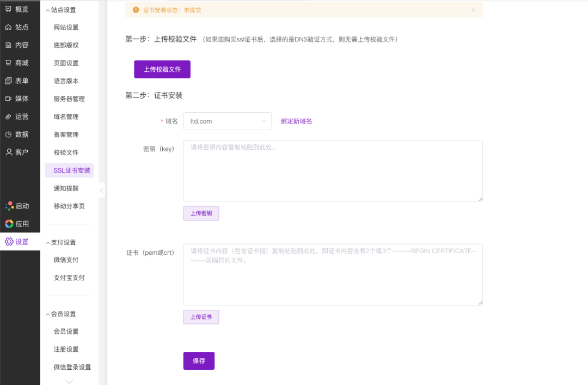Go to 服务器管理
The image size is (588, 385).
click(69, 99)
